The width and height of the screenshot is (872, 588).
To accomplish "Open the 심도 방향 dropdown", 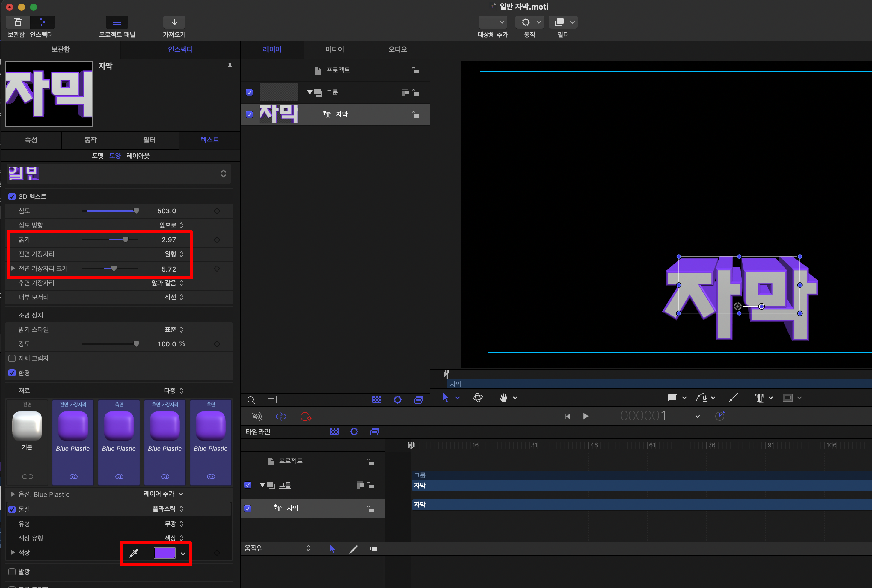I will (171, 225).
